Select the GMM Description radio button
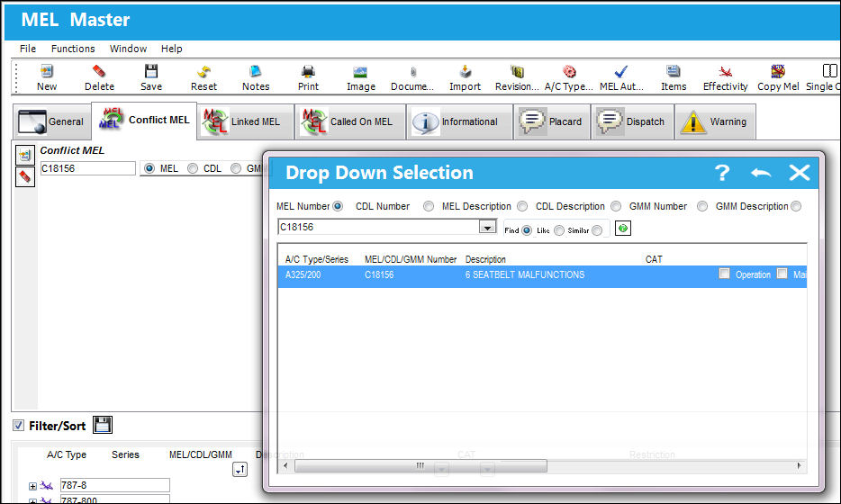 [796, 206]
